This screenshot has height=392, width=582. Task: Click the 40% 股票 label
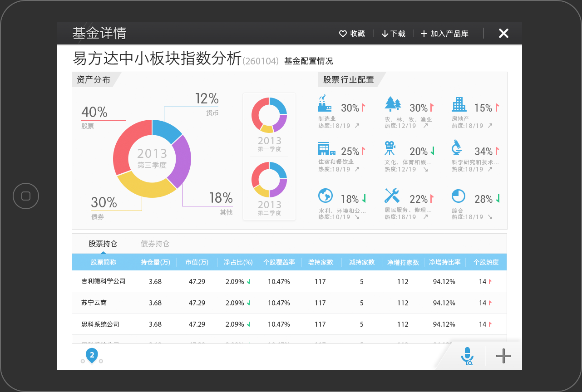tap(94, 116)
